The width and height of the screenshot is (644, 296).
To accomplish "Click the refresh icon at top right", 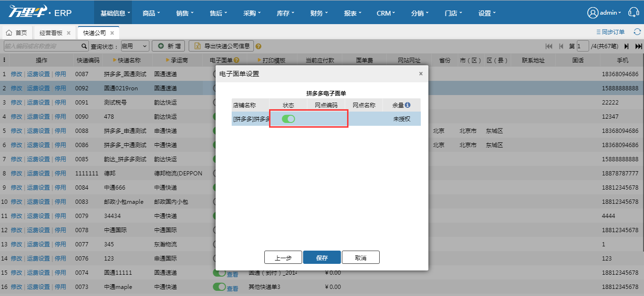I will click(637, 32).
